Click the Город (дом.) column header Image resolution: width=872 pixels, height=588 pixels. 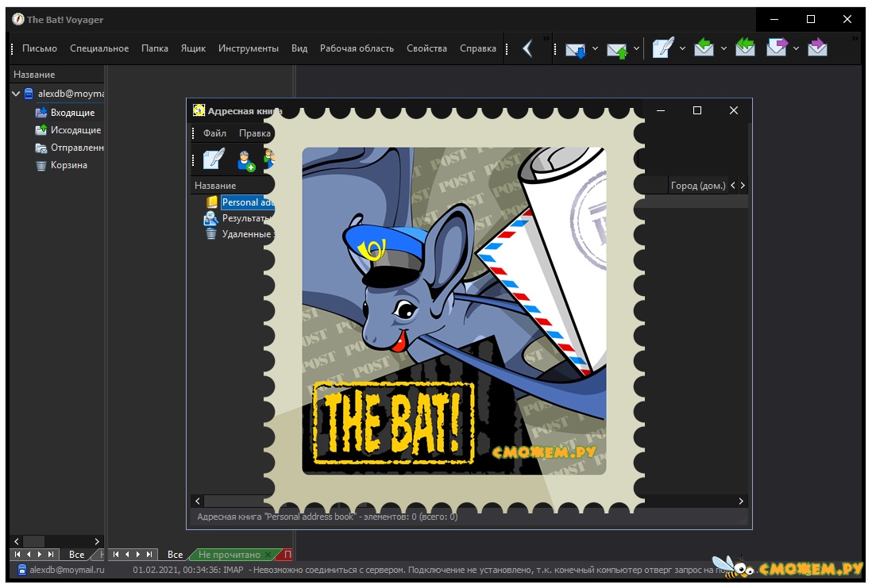698,185
